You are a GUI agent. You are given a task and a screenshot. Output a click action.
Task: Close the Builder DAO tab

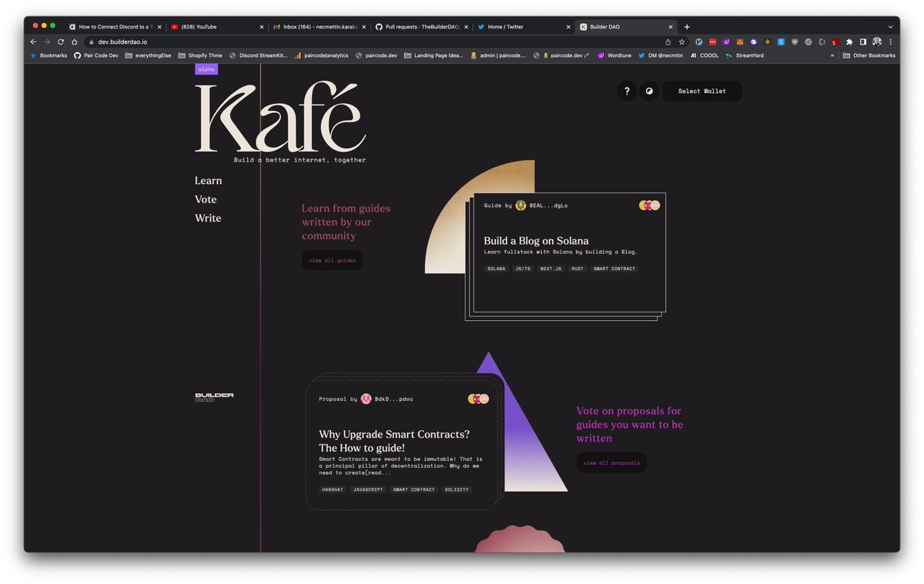(x=671, y=27)
